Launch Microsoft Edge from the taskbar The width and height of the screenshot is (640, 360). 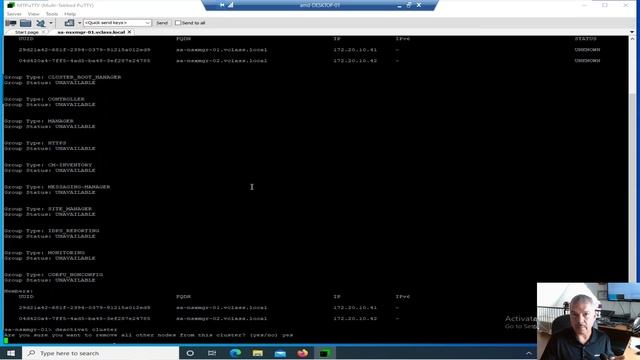(x=235, y=353)
